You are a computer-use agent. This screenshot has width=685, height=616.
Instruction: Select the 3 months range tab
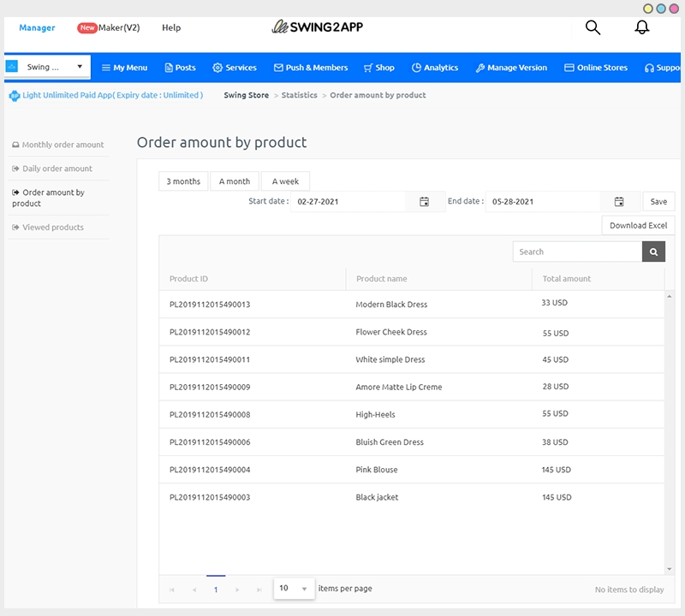[183, 181]
